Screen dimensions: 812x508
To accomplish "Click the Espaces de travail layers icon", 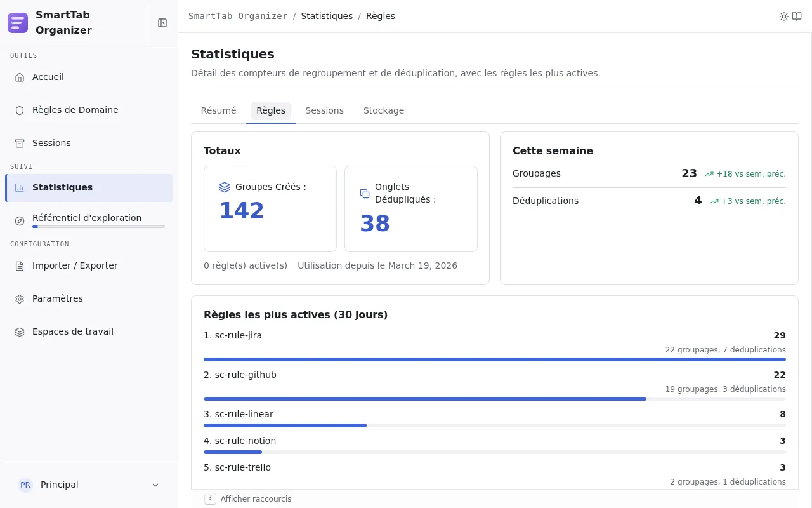I will click(20, 332).
